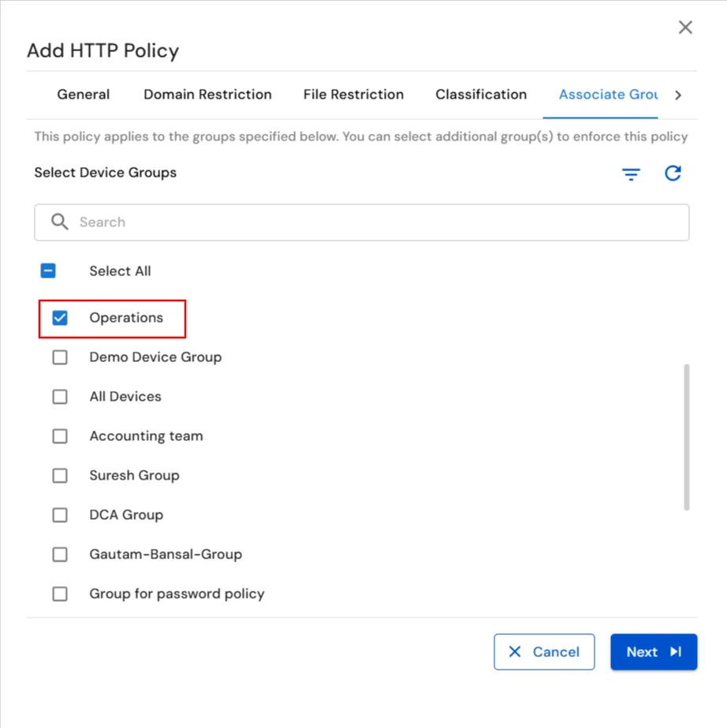The height and width of the screenshot is (728, 727).
Task: Enable the DCA Group checkbox
Action: (x=59, y=514)
